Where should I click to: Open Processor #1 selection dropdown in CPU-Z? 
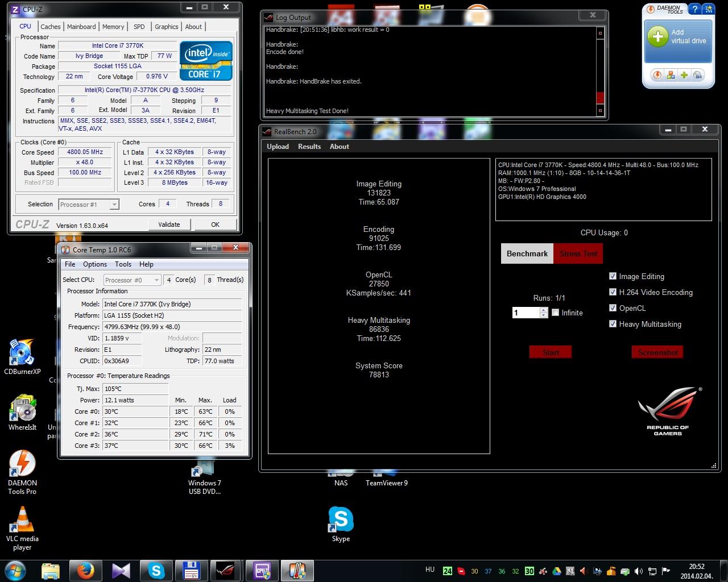(89, 205)
